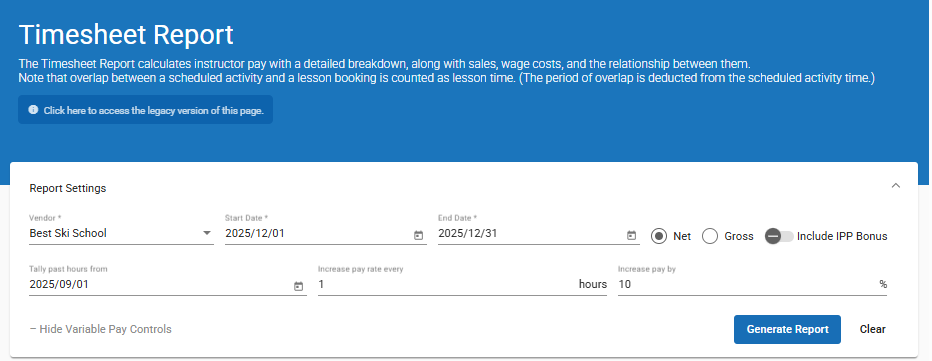
Task: Open the legacy version of this page
Action: [146, 110]
